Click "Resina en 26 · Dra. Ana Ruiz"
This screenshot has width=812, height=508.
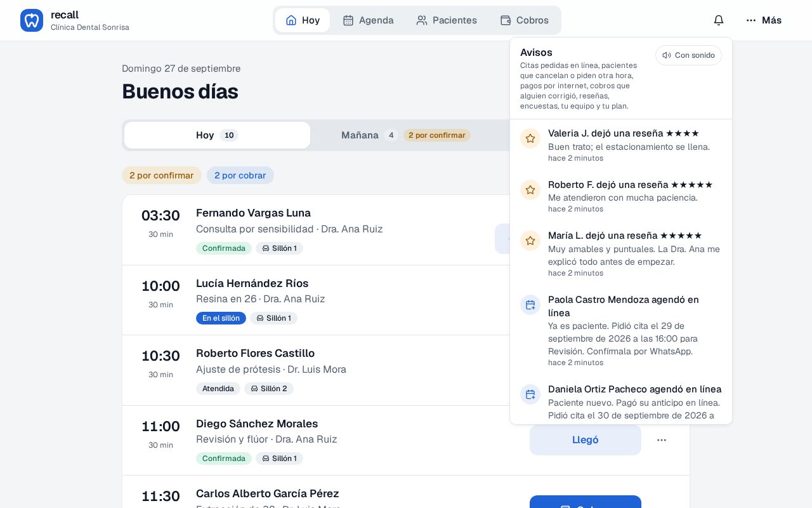(261, 298)
